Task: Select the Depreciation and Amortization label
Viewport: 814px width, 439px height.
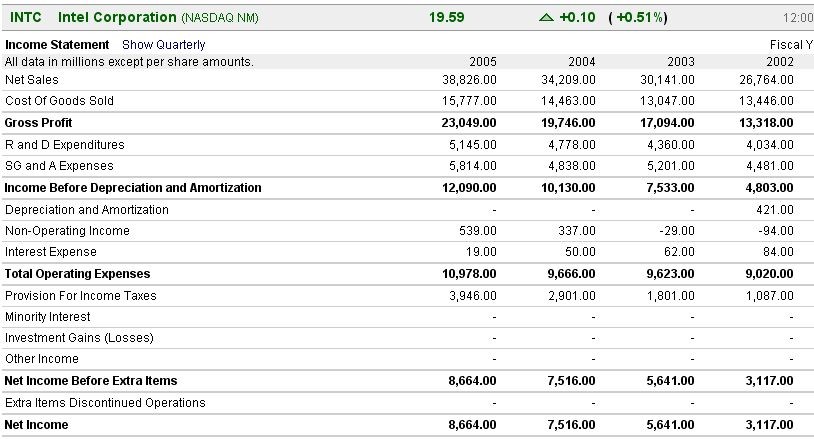Action: (87, 210)
